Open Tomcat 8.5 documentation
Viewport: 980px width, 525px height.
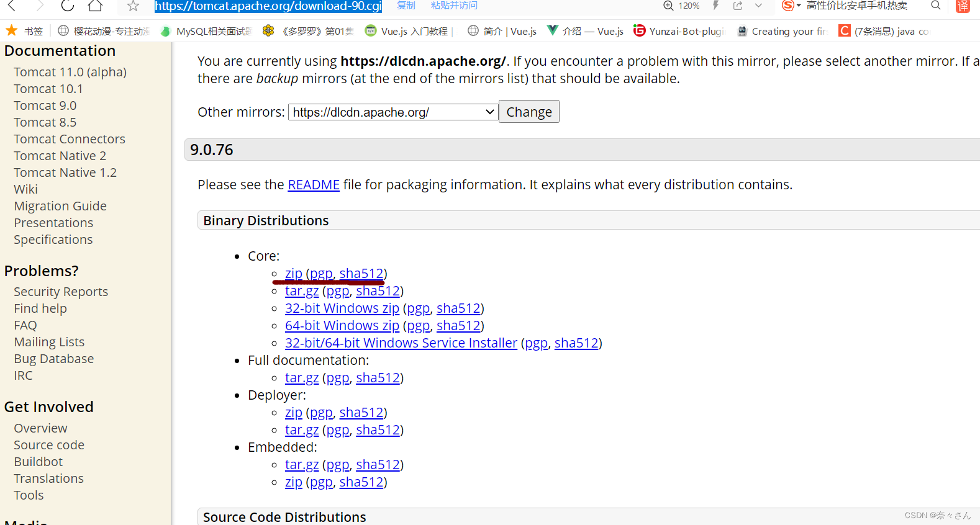click(x=45, y=122)
